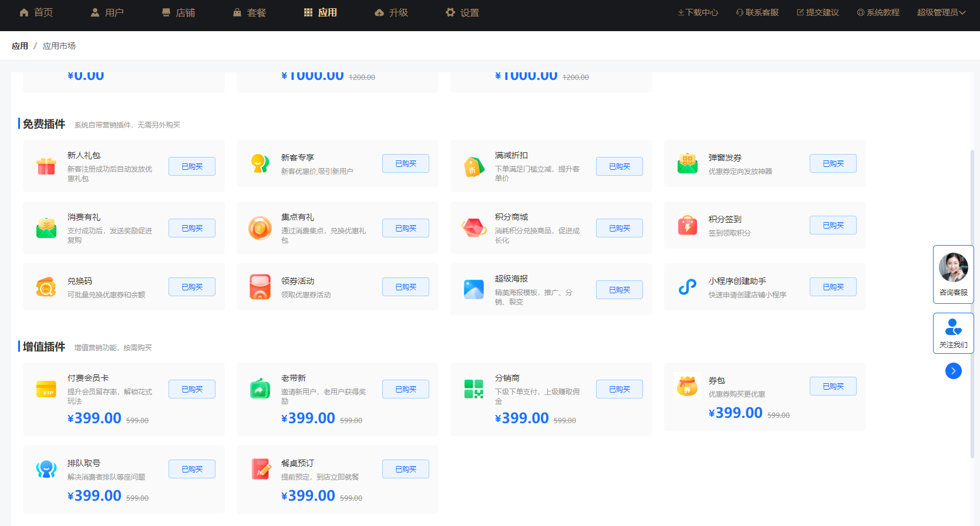Click the 分销商 green grid icon
Viewport: 980px width, 526px height.
(474, 389)
